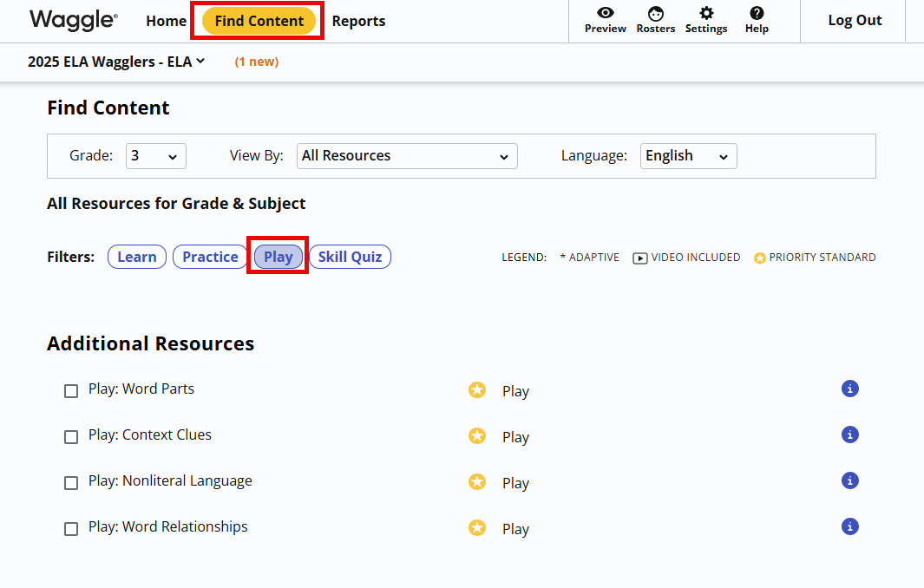Open the Language dropdown
Image resolution: width=924 pixels, height=588 pixels.
[688, 156]
